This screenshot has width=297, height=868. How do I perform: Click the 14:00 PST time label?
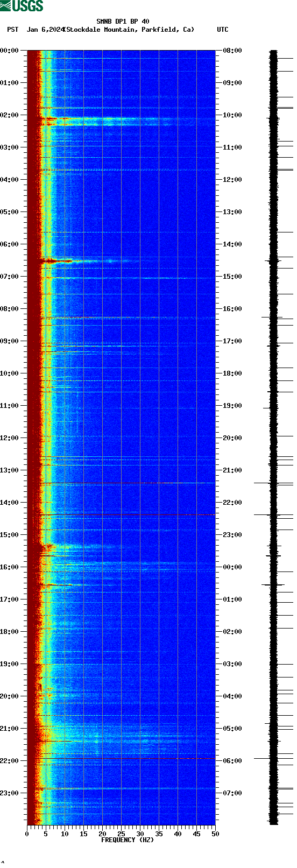pyautogui.click(x=10, y=503)
